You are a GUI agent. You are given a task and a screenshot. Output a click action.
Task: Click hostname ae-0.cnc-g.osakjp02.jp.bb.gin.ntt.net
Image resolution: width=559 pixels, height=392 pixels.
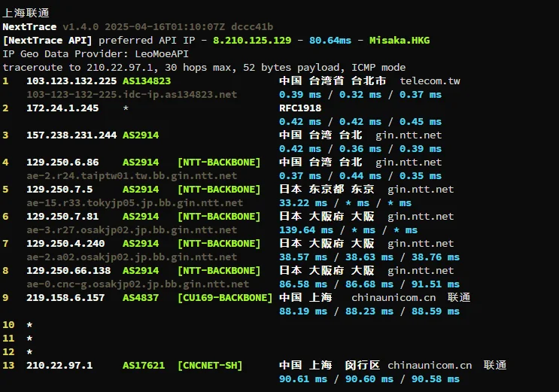pyautogui.click(x=138, y=284)
